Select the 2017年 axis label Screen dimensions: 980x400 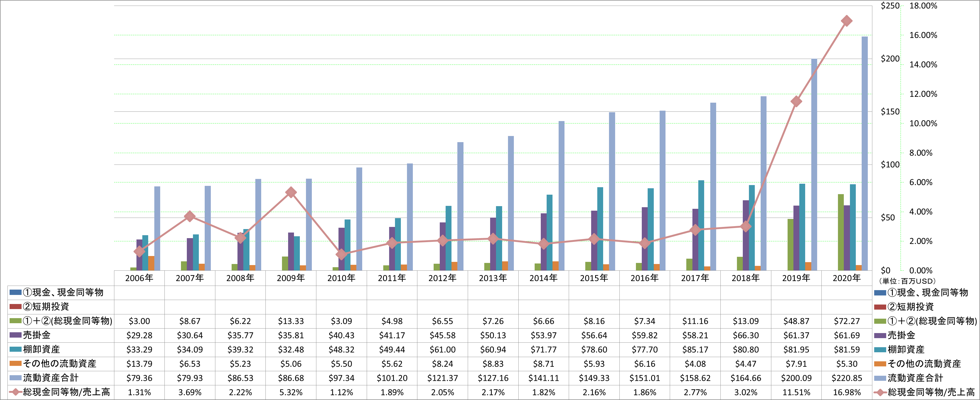click(x=695, y=278)
